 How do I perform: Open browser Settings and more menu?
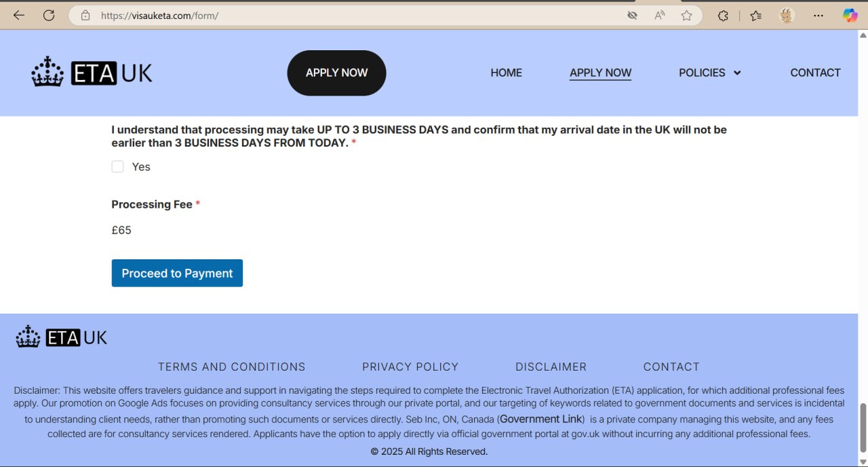click(x=818, y=15)
